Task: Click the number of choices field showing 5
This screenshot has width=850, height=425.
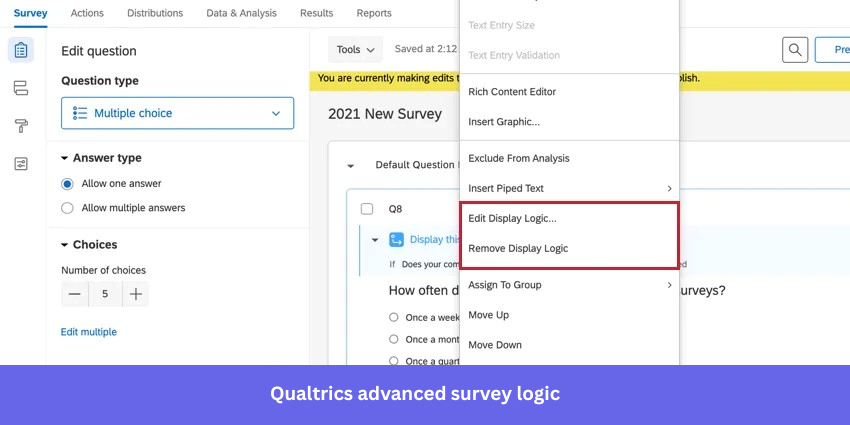Action: (x=105, y=294)
